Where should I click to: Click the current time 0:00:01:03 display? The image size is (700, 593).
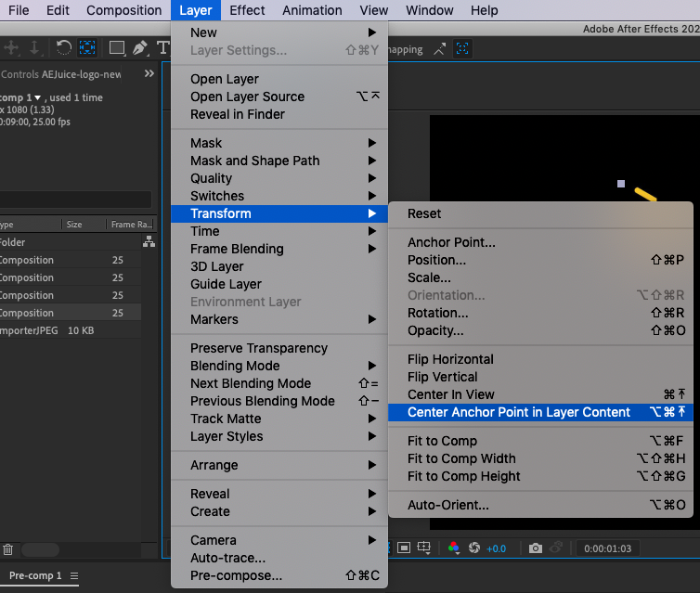tap(607, 548)
